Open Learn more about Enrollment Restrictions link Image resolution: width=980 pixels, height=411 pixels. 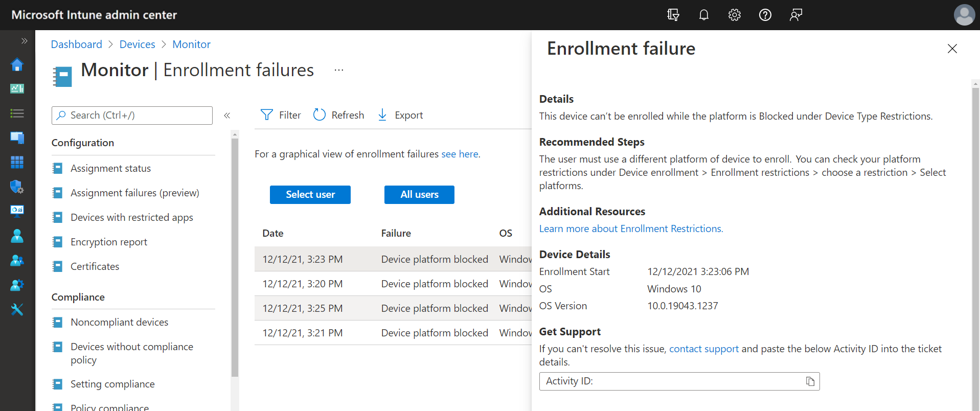coord(631,229)
